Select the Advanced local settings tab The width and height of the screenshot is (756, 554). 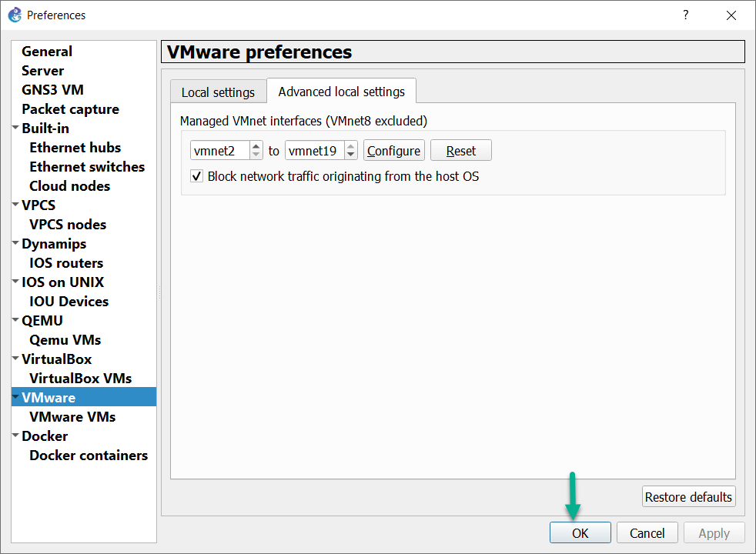coord(341,91)
